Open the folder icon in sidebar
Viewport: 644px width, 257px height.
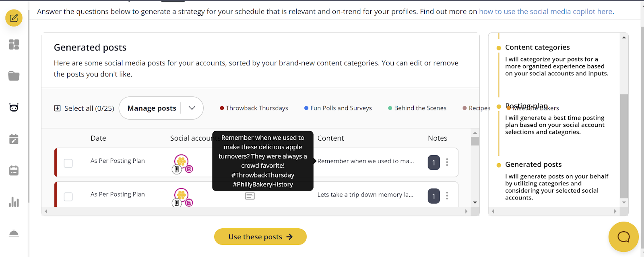click(14, 76)
